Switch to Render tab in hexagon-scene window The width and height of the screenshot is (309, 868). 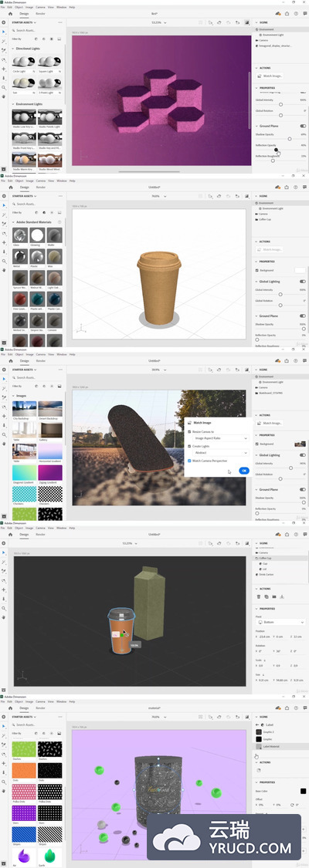point(40,13)
